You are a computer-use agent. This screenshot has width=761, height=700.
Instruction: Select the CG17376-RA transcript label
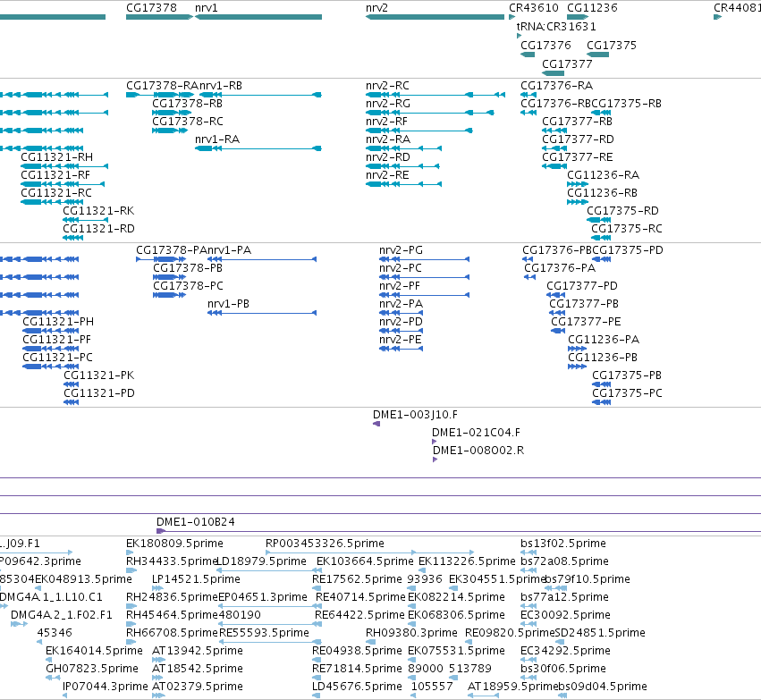[556, 86]
